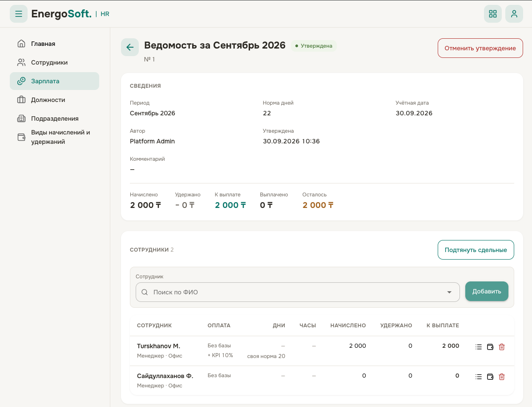Open the apps grid icon
Image resolution: width=532 pixels, height=407 pixels.
click(493, 14)
